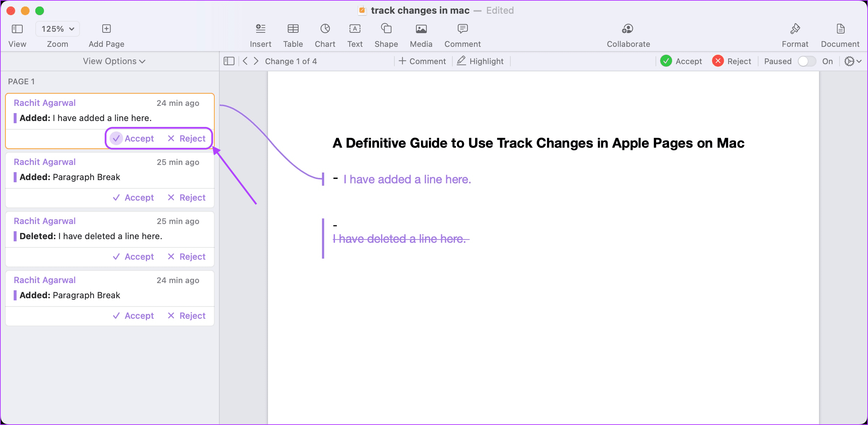Accept the 'I have added a line here' change
Screen dimensions: 868x425
pos(133,139)
